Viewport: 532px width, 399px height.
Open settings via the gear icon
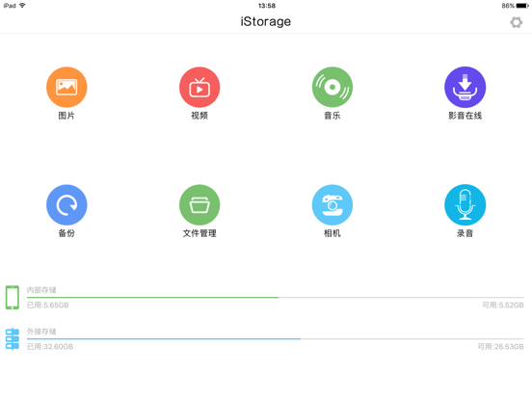pyautogui.click(x=516, y=22)
